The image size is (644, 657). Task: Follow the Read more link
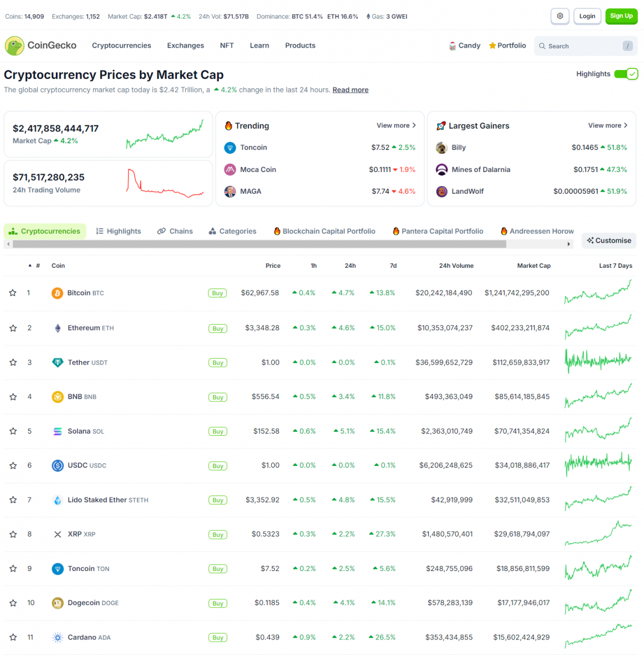(350, 90)
